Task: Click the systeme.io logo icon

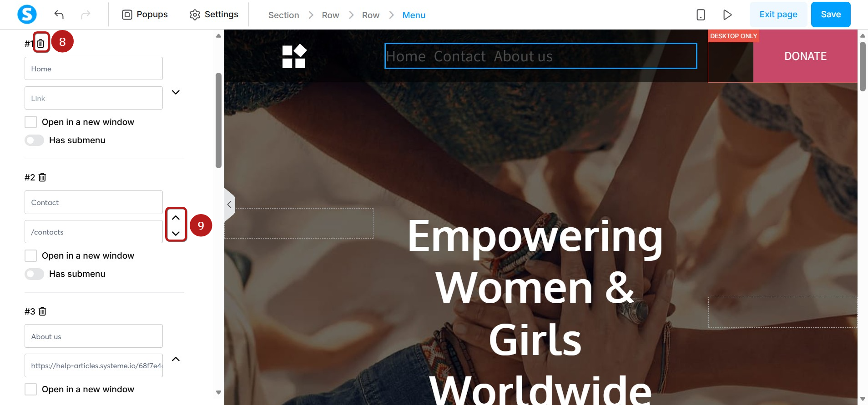Action: tap(27, 15)
